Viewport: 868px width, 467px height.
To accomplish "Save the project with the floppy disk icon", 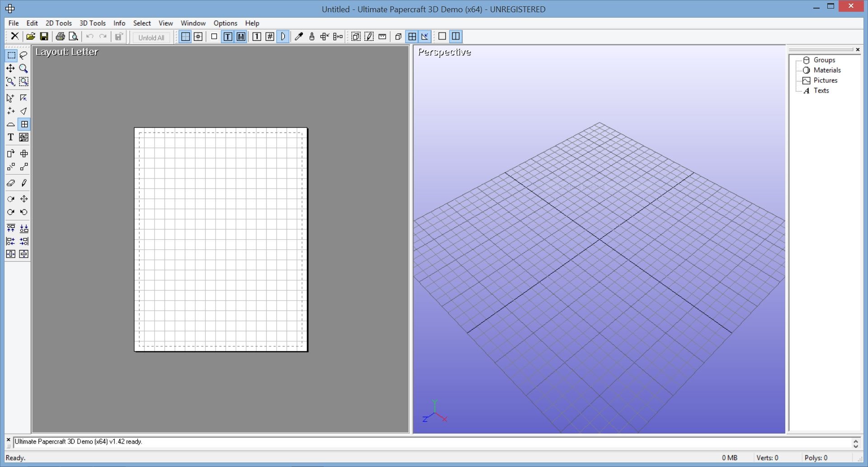I will [x=44, y=37].
